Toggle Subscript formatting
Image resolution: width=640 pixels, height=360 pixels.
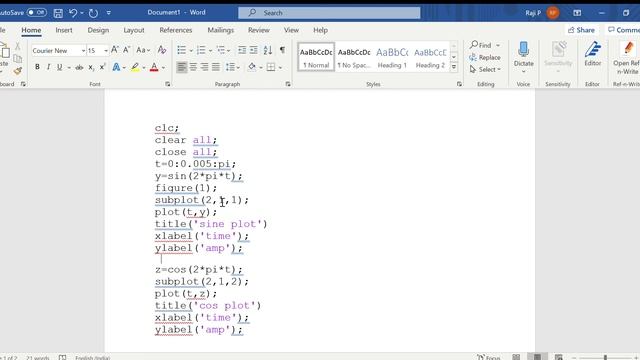coord(91,67)
